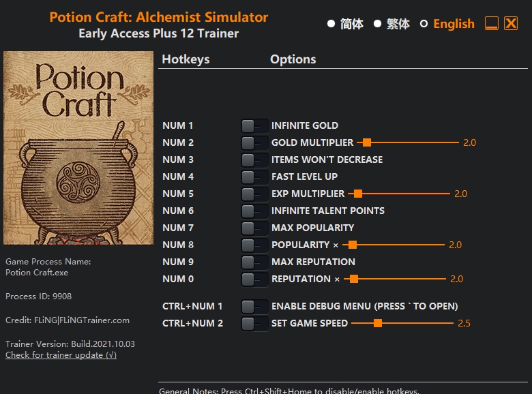Click the Potion Craft.exe process name
This screenshot has width=532, height=394.
(37, 273)
